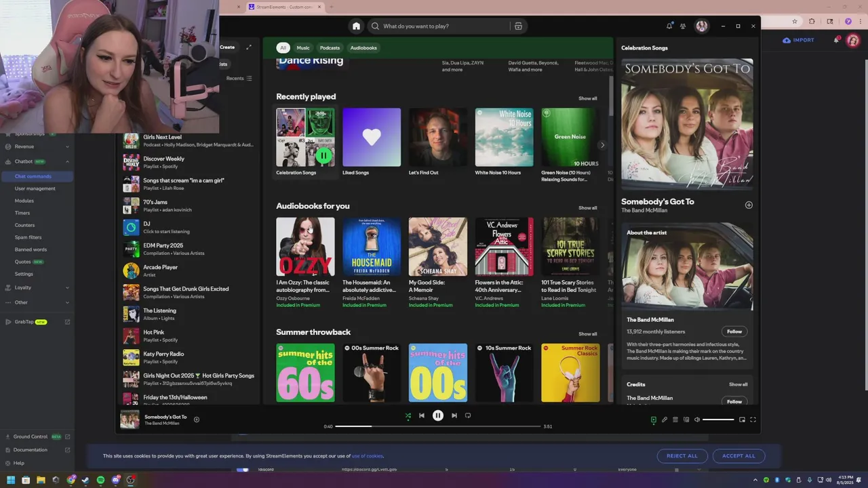Open the Katy Perry Radio library item
The image size is (868, 488).
coord(189,357)
